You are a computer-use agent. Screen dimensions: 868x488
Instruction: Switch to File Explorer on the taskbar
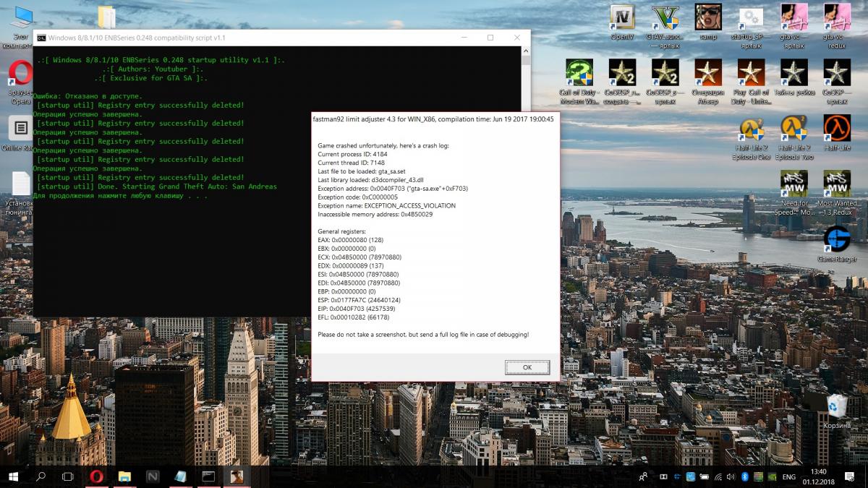[x=124, y=476]
